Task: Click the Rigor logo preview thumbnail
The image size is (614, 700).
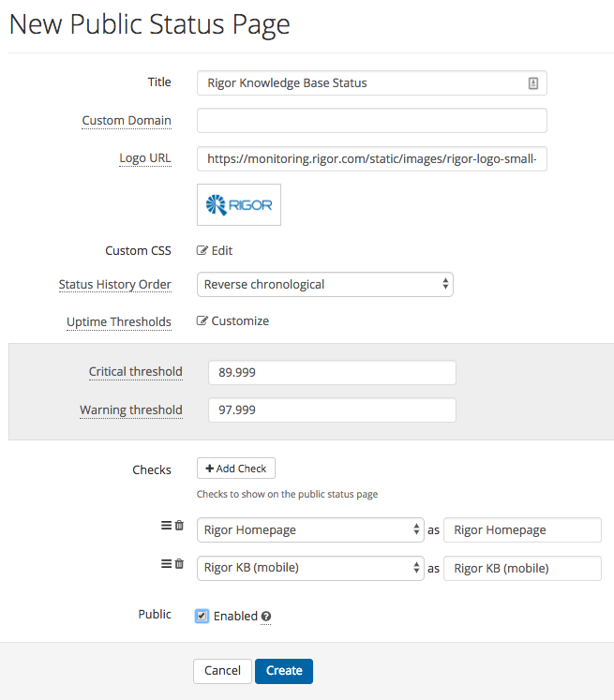Action: pos(239,205)
